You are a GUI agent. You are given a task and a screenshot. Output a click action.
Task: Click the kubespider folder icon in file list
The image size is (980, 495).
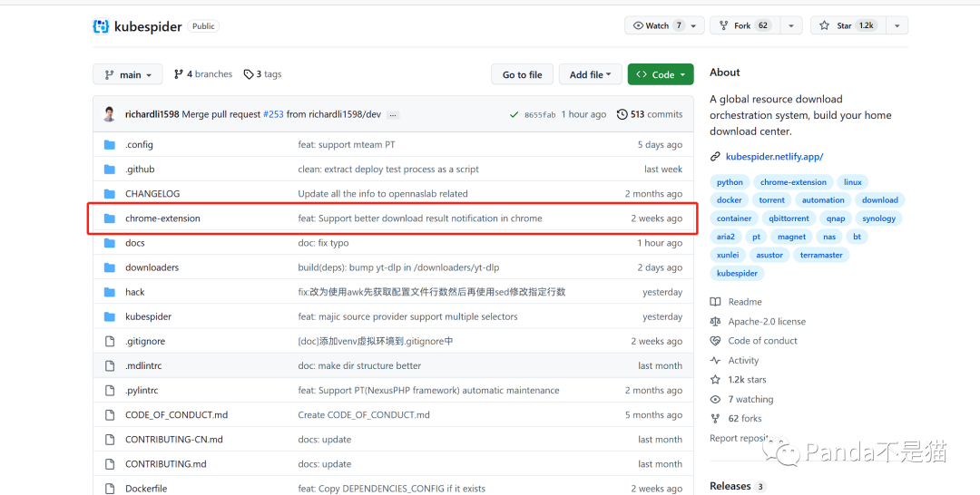(x=110, y=316)
